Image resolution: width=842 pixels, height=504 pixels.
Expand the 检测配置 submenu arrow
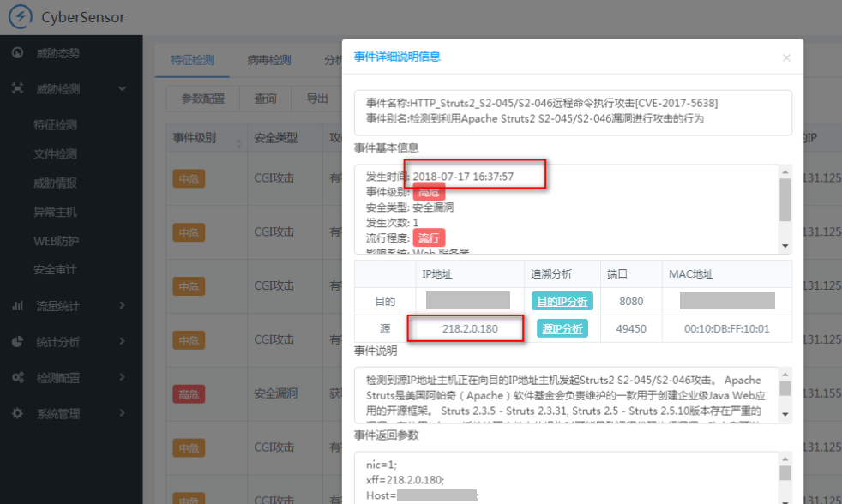coord(123,377)
